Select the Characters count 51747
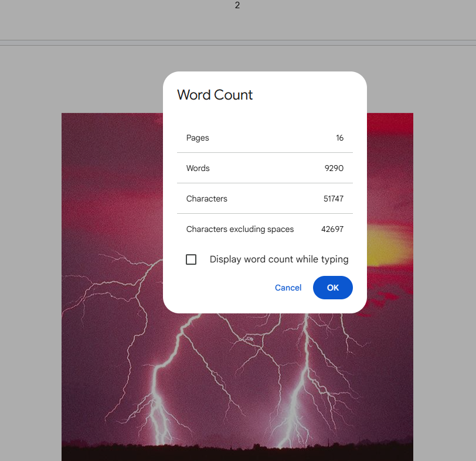The image size is (476, 461). pos(334,199)
